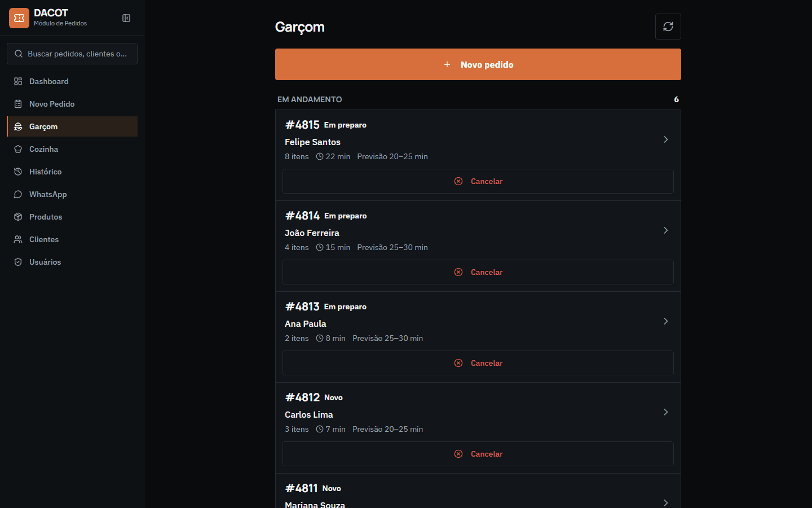Click the Mariana Souza customer name
Viewport: 812px width, 508px height.
(315, 505)
